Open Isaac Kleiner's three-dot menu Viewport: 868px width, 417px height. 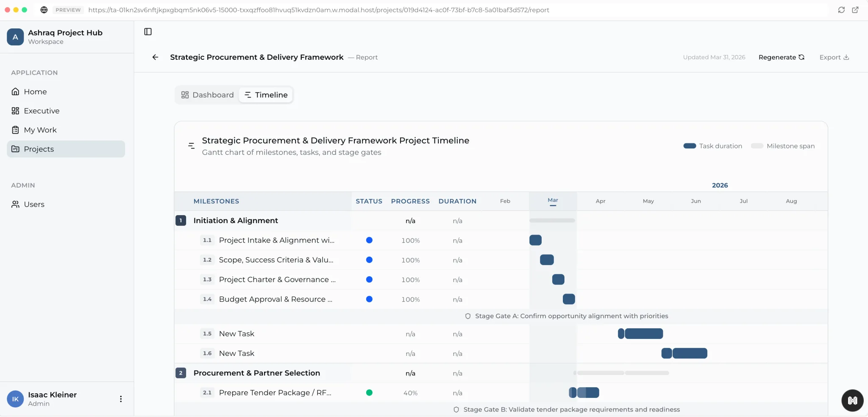(121, 399)
